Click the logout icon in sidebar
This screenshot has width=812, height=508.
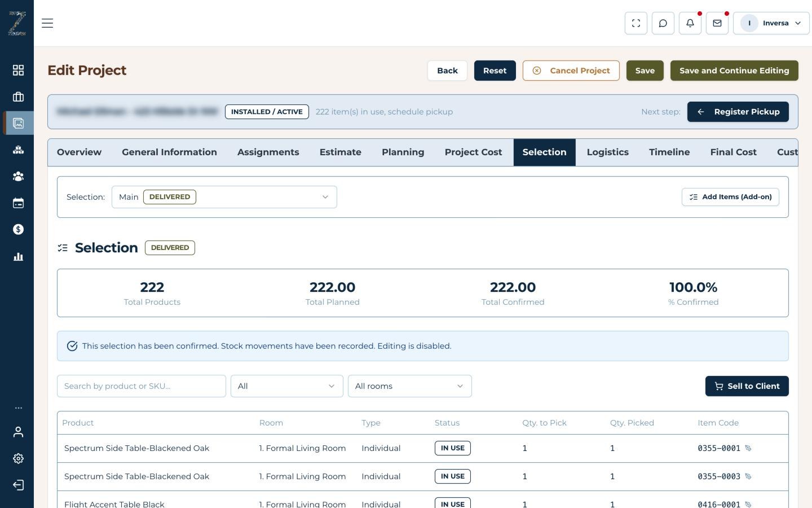(x=18, y=485)
